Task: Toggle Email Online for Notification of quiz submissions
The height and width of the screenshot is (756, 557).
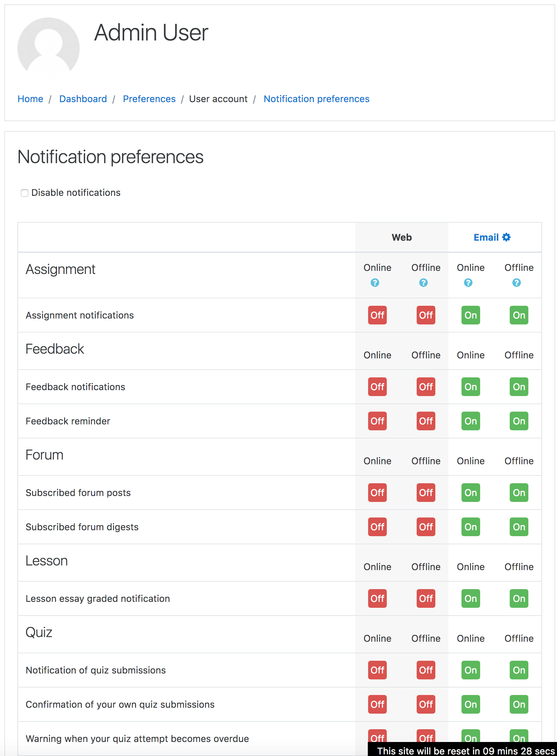Action: (x=470, y=670)
